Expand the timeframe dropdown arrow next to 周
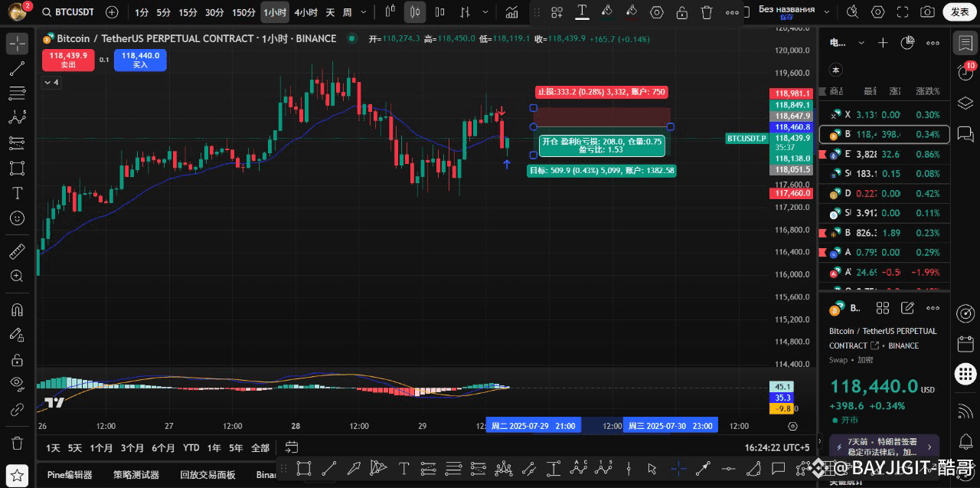 [363, 12]
